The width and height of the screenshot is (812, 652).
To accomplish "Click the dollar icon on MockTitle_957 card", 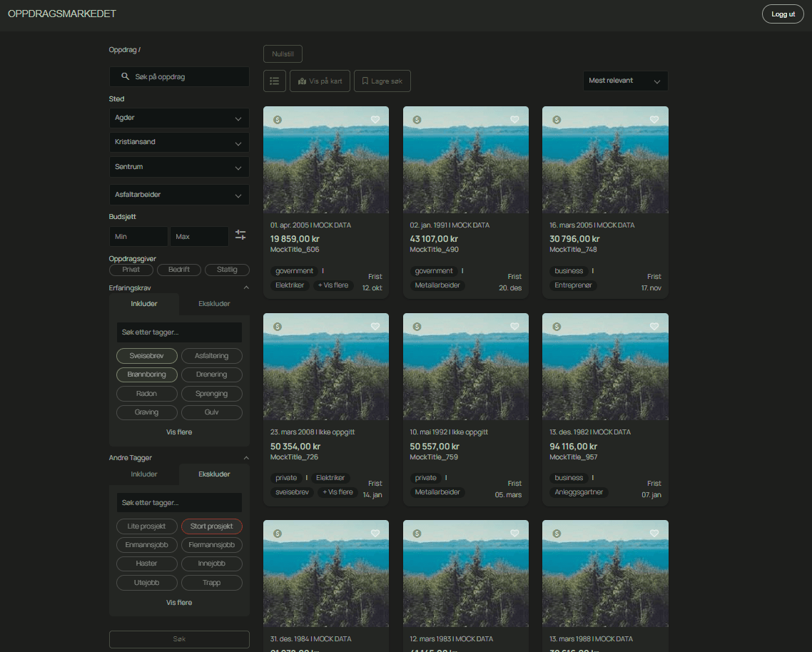I will (x=557, y=326).
